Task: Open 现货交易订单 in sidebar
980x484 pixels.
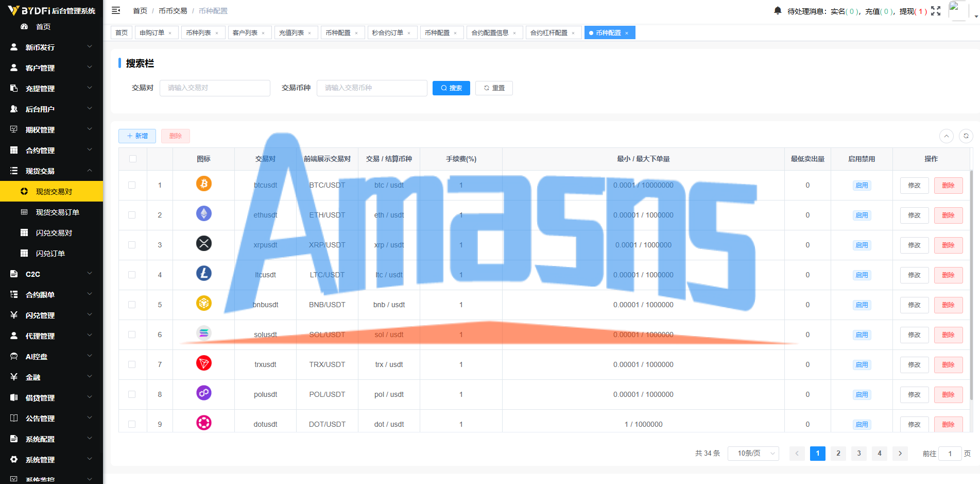Action: point(51,212)
